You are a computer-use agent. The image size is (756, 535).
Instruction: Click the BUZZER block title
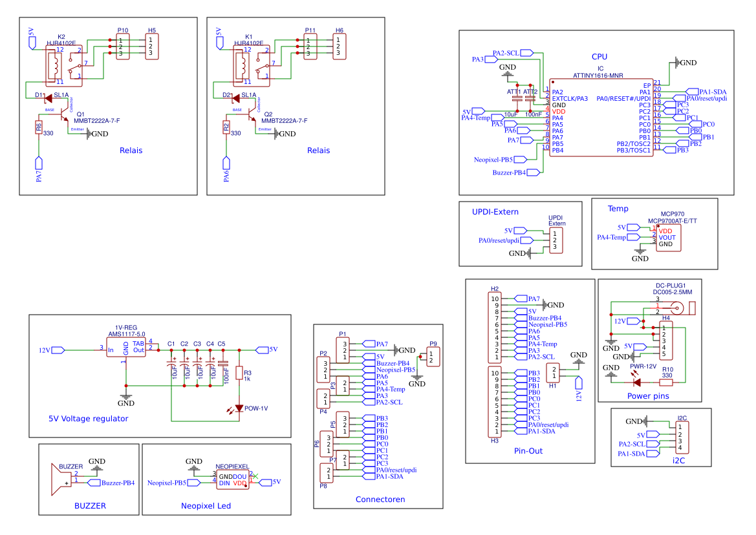click(x=90, y=506)
